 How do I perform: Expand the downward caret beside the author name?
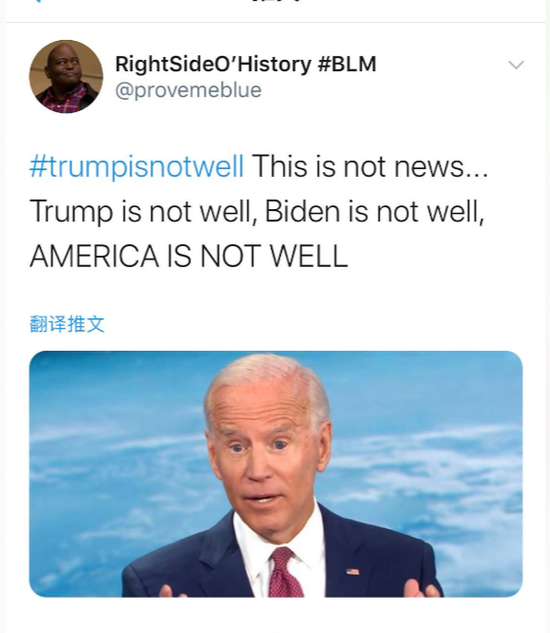click(x=516, y=65)
